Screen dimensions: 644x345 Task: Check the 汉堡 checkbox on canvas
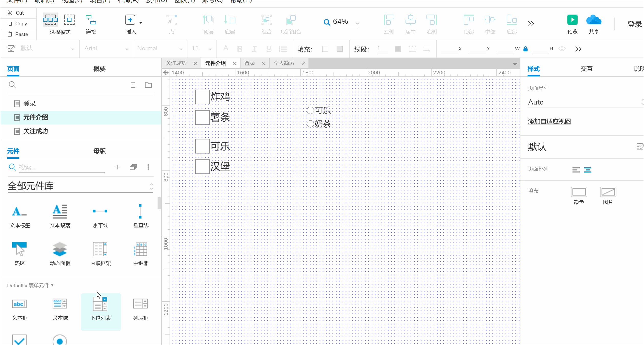click(202, 167)
